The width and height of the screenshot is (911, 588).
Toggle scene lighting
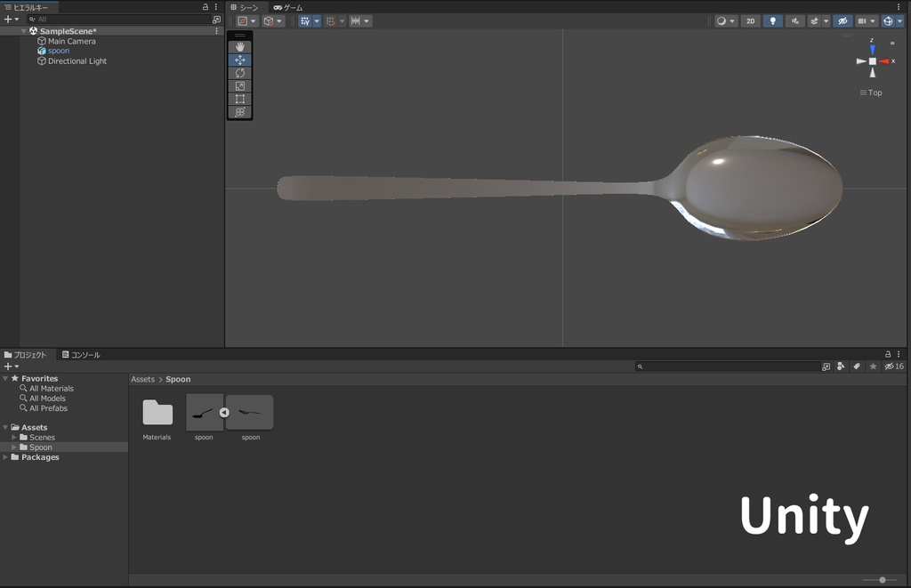[772, 20]
